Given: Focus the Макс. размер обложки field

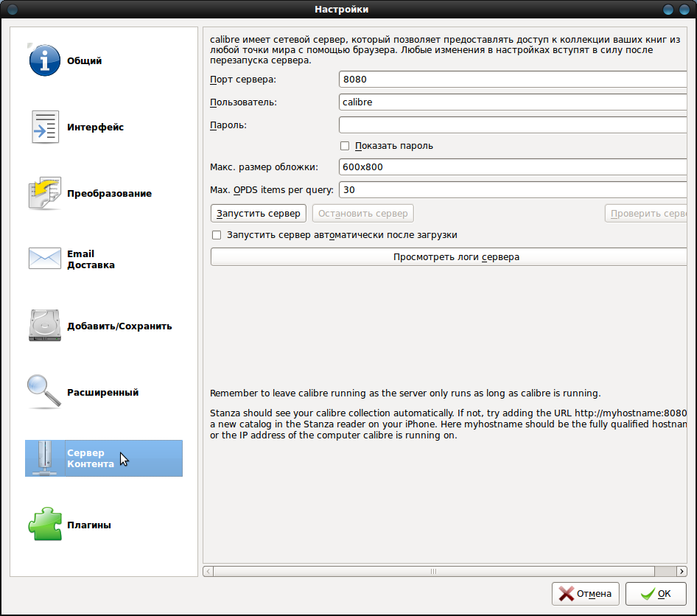Looking at the screenshot, I should (513, 167).
